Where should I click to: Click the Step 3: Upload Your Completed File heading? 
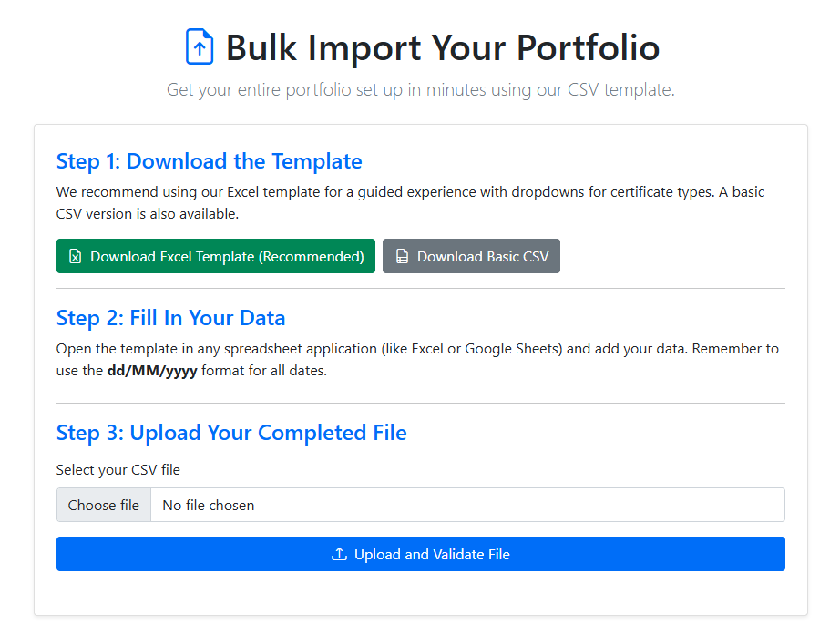click(231, 433)
